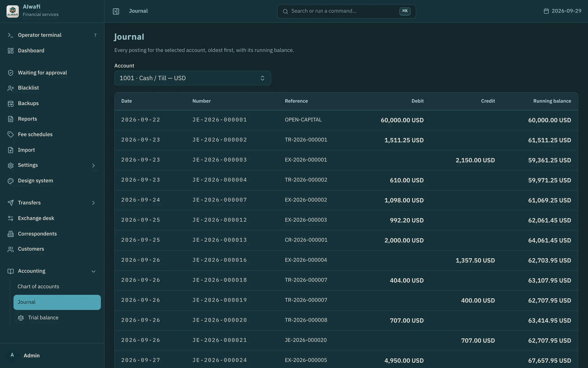The height and width of the screenshot is (368, 588).
Task: Click the Accounting book icon
Action: pyautogui.click(x=10, y=271)
